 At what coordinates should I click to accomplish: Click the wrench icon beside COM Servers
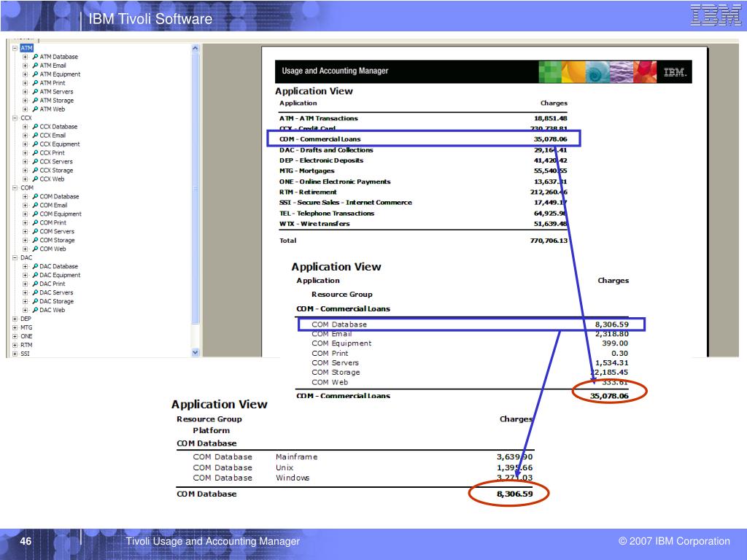click(x=35, y=231)
